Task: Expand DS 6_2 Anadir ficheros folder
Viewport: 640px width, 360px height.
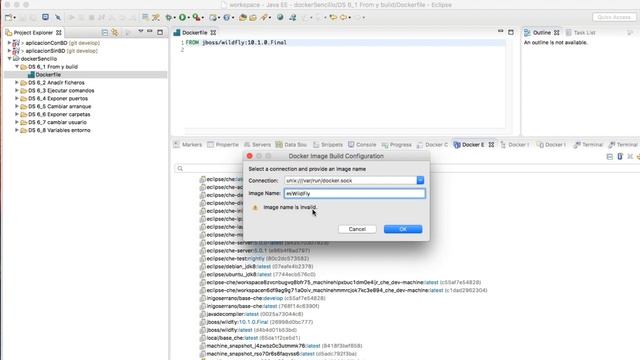Action: pyautogui.click(x=17, y=82)
